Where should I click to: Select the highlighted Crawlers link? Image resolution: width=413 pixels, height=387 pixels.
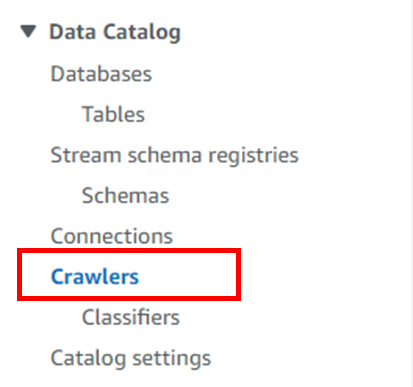click(95, 277)
